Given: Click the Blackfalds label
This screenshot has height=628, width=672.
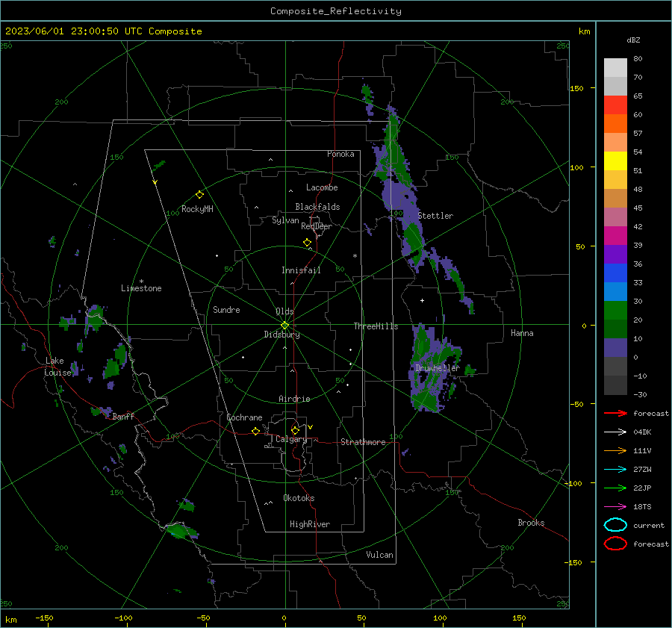Looking at the screenshot, I should click(x=317, y=207).
